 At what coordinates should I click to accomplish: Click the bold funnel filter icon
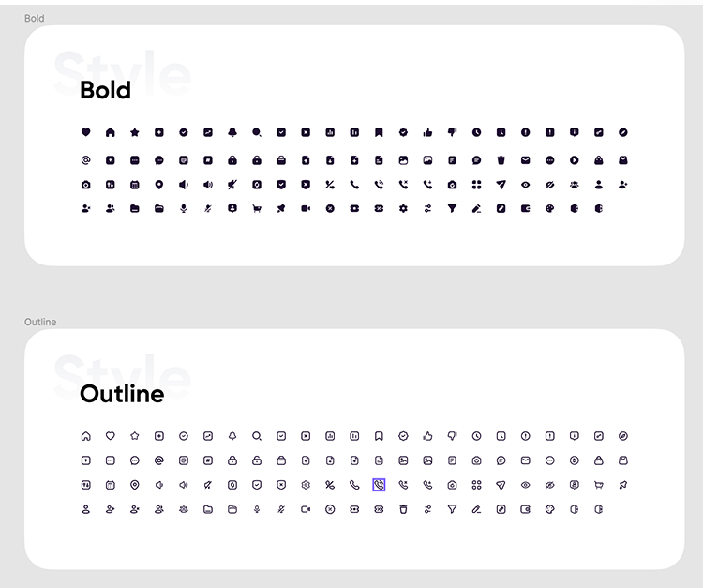click(452, 208)
